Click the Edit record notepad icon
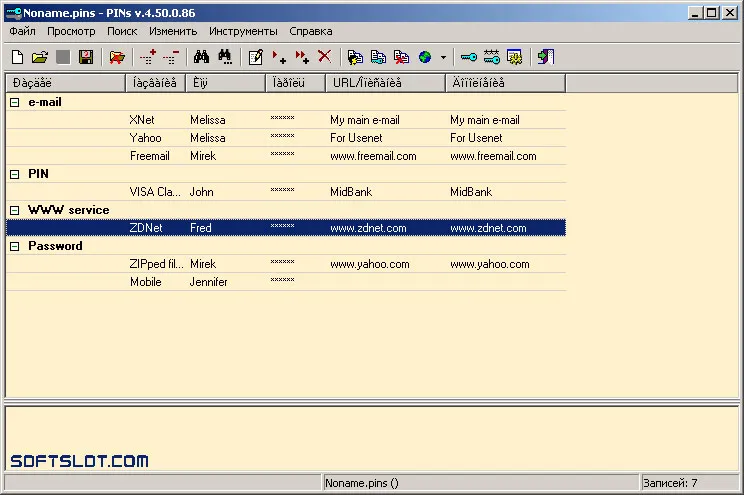Image resolution: width=744 pixels, height=495 pixels. click(255, 57)
